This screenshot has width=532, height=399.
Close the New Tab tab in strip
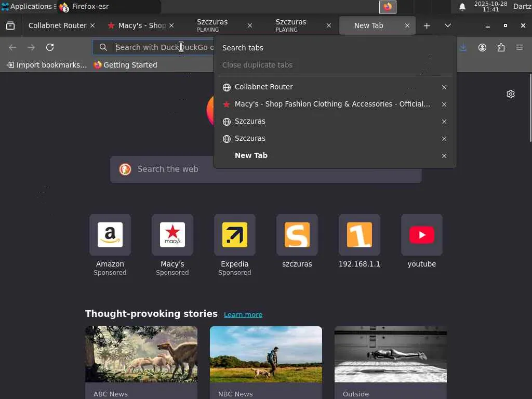[407, 26]
